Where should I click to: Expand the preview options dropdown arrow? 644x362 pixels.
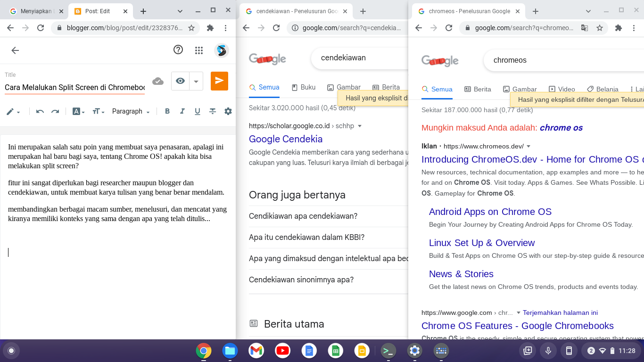(196, 81)
